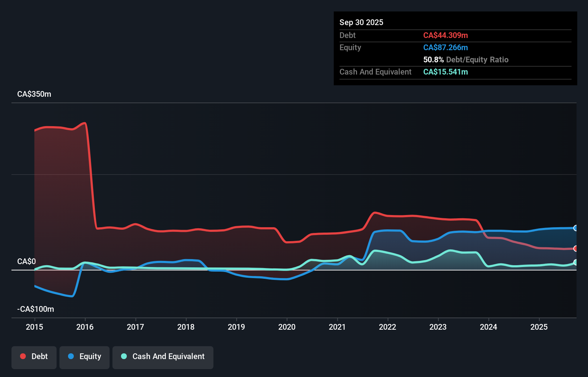The width and height of the screenshot is (588, 377).
Task: Expand the Cash And Equivalent tooltip row
Action: (375, 72)
